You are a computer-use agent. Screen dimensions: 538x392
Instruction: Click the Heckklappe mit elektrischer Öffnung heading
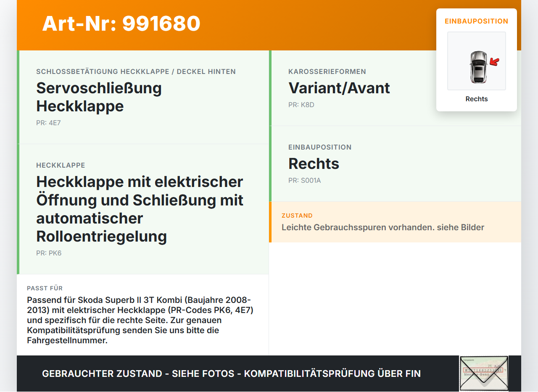(140, 209)
